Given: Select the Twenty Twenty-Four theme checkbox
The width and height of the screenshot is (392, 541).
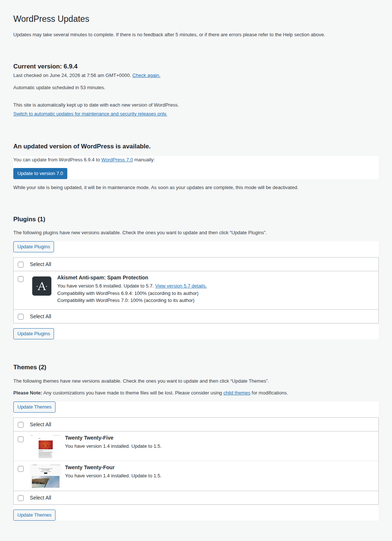Looking at the screenshot, I should click(21, 469).
